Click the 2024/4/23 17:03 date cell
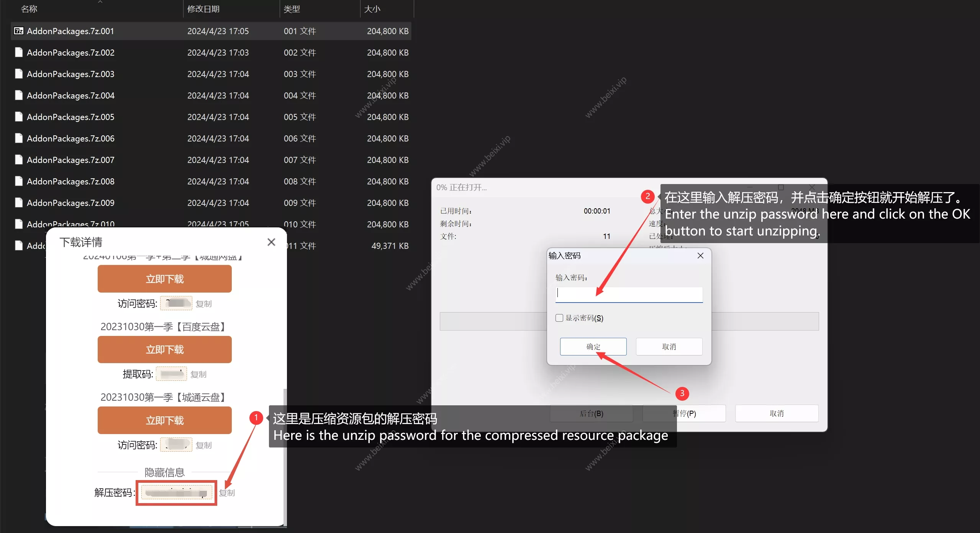This screenshot has height=533, width=980. coord(218,53)
